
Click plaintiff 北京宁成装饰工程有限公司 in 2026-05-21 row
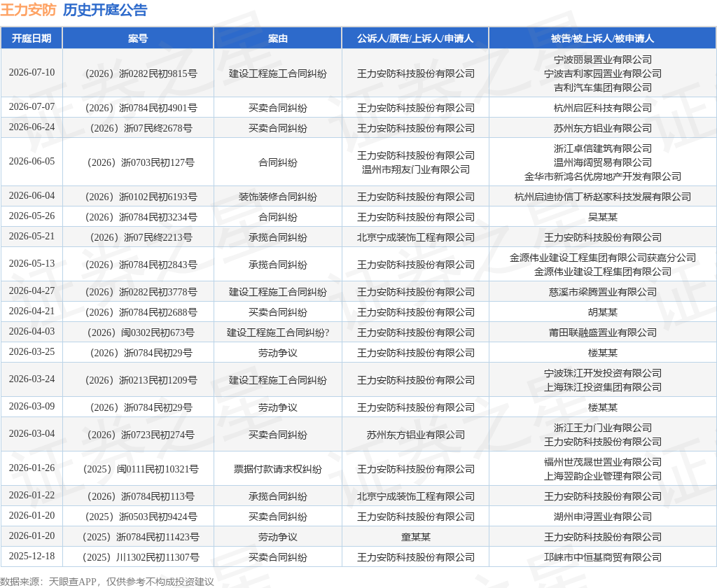pyautogui.click(x=416, y=237)
